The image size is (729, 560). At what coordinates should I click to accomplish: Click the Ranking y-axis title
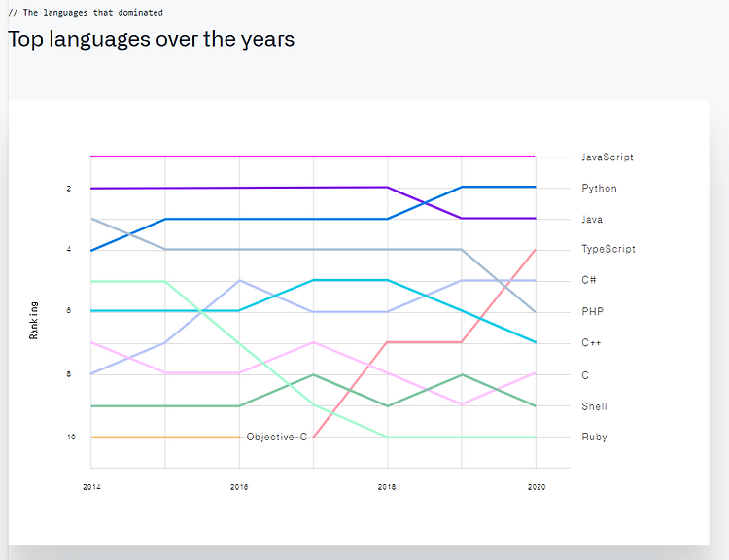click(33, 321)
